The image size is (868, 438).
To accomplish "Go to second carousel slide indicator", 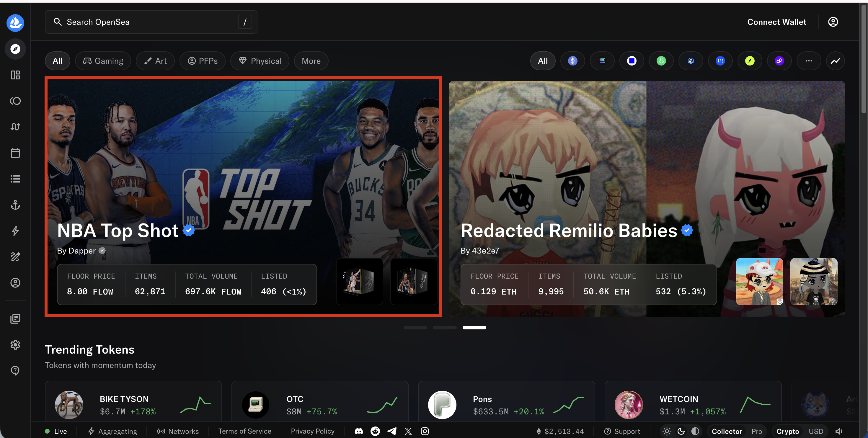I will (445, 328).
